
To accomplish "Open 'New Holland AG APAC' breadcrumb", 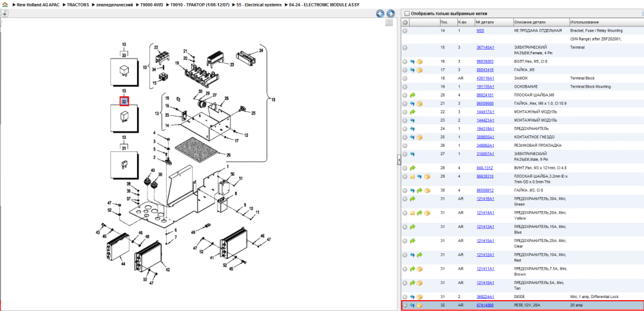I will pyautogui.click(x=38, y=5).
